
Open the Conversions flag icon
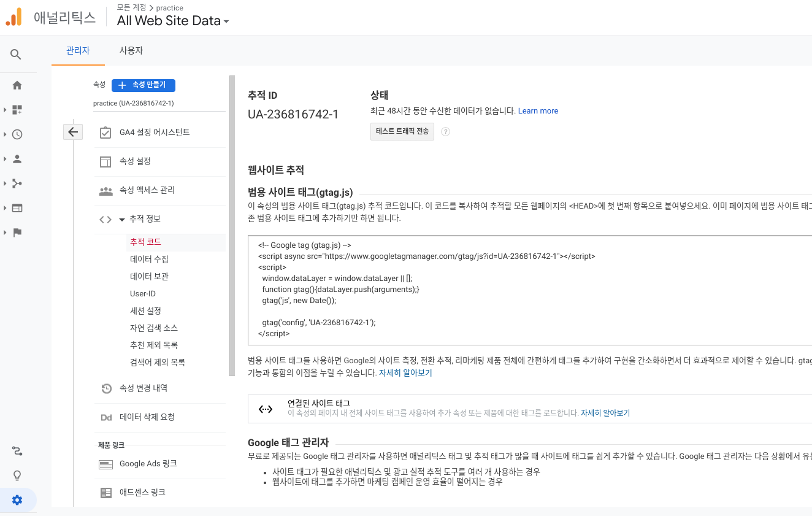(17, 233)
